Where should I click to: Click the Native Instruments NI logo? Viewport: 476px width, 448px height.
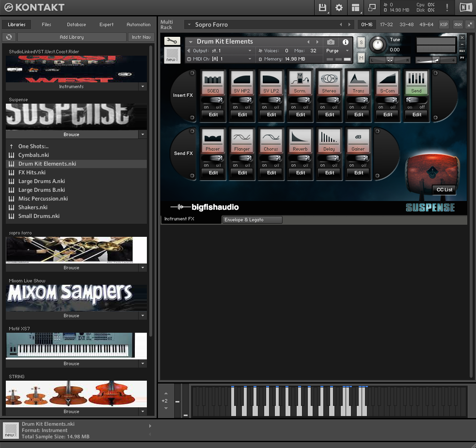point(466,7)
